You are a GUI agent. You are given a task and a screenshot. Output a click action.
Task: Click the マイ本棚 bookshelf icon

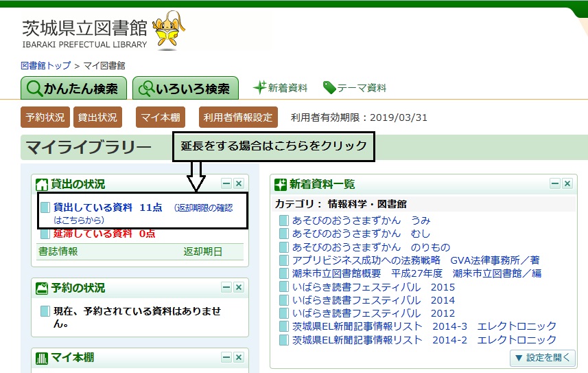pos(42,358)
